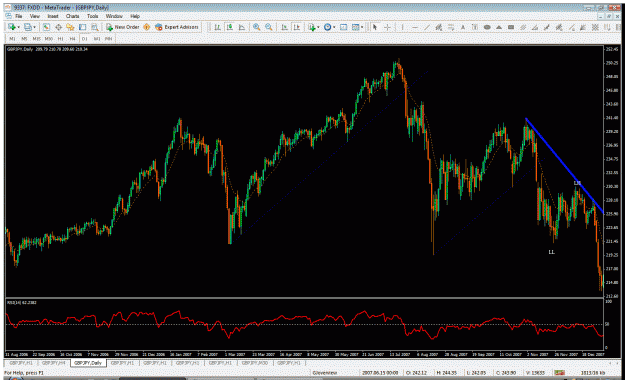Select the Cursor arrow tool

[375, 27]
